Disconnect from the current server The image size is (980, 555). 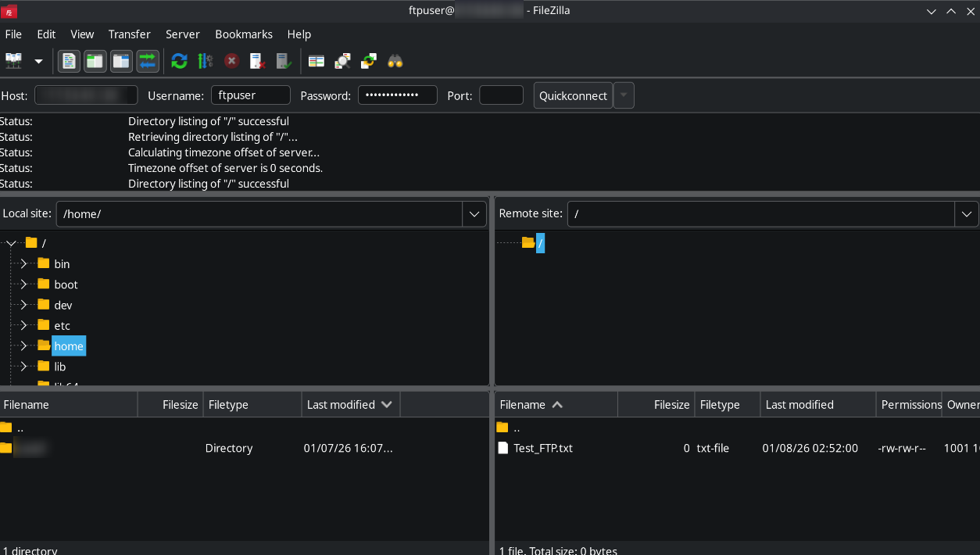coord(257,61)
